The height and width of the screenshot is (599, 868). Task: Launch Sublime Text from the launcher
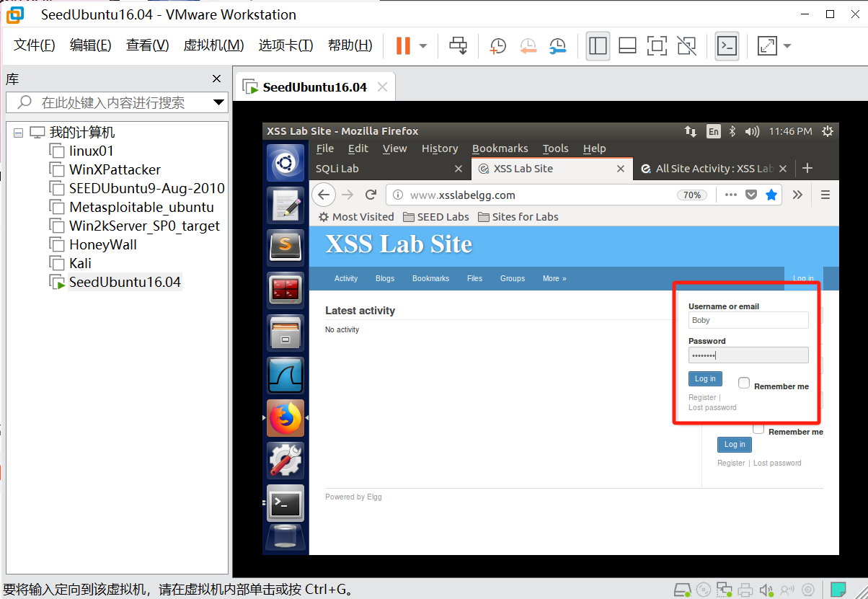tap(285, 247)
